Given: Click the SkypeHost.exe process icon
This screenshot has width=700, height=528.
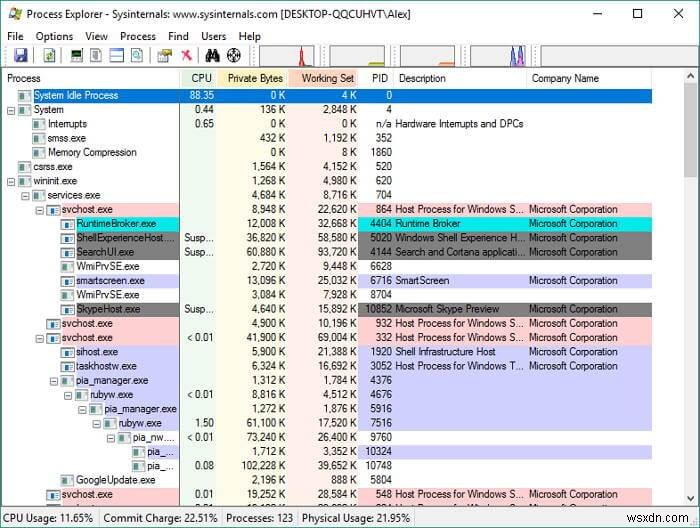Looking at the screenshot, I should [68, 309].
